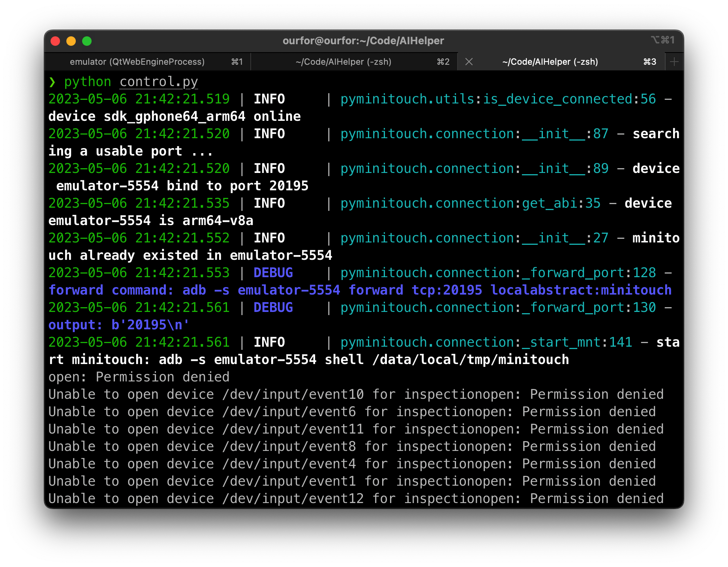This screenshot has height=567, width=728.
Task: Click the window title ourfor@ourfor:~/Code/AIHelper
Action: click(363, 41)
